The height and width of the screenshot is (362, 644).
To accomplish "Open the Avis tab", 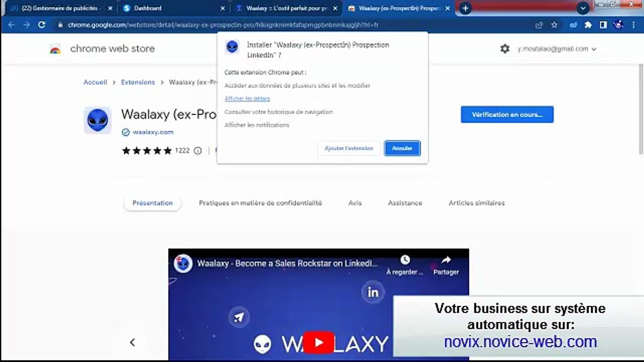I will [355, 203].
